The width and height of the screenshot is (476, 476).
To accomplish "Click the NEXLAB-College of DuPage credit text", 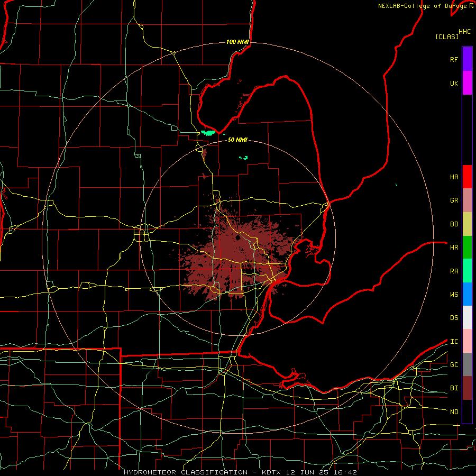I will pyautogui.click(x=423, y=6).
